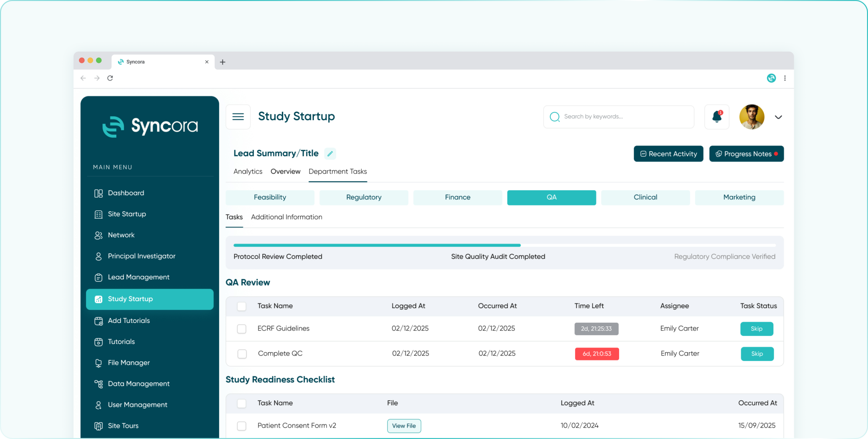The width and height of the screenshot is (868, 439).
Task: Close the Syncora browser tab
Action: coord(207,62)
